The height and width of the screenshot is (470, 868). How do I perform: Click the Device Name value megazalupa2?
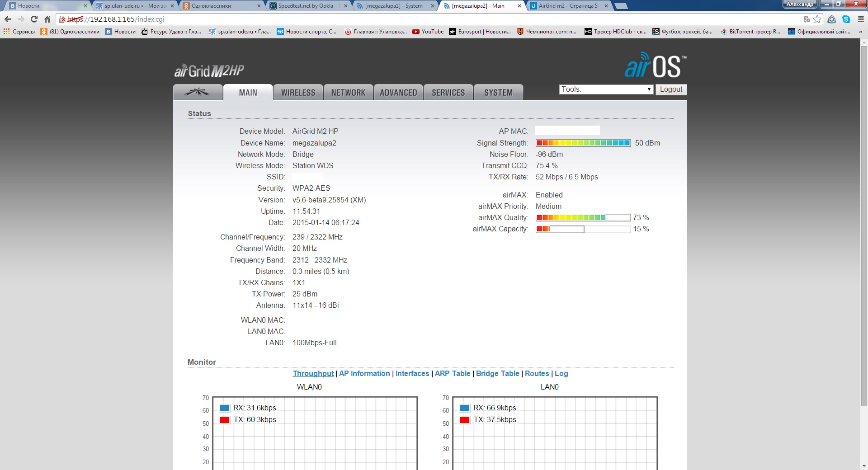tap(314, 143)
